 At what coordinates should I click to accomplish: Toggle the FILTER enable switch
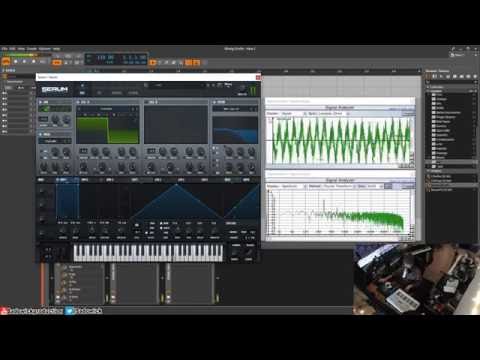tap(215, 102)
